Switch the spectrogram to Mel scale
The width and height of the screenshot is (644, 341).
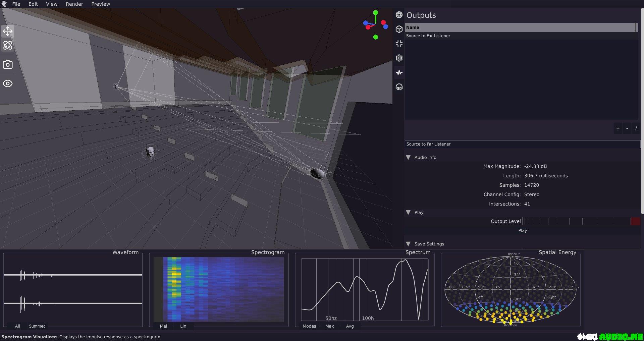pos(163,326)
